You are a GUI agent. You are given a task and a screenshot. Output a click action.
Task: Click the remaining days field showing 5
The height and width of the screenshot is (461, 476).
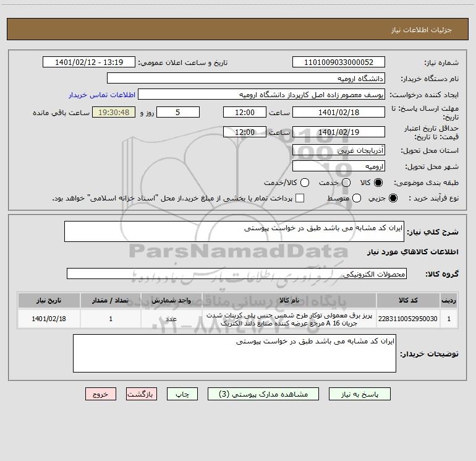point(178,112)
